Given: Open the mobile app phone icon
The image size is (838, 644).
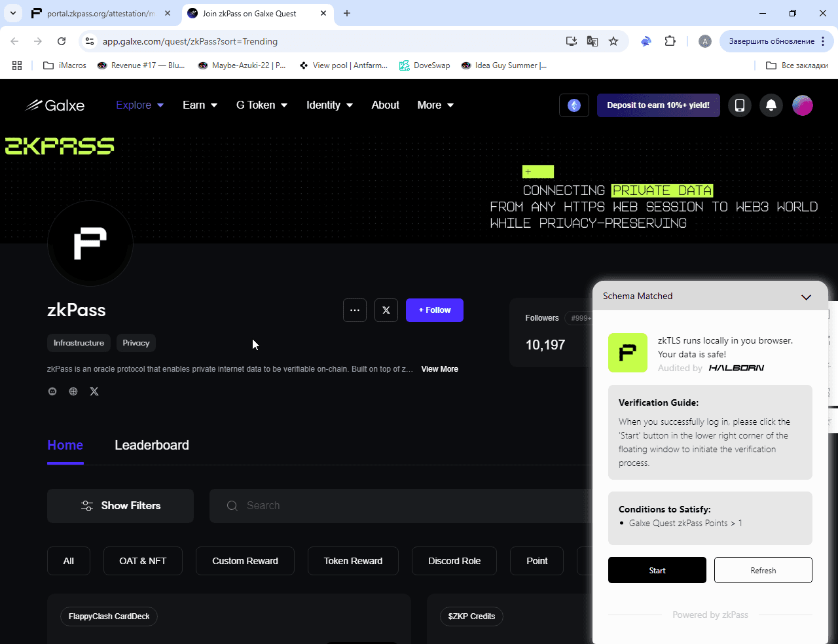Looking at the screenshot, I should [740, 105].
